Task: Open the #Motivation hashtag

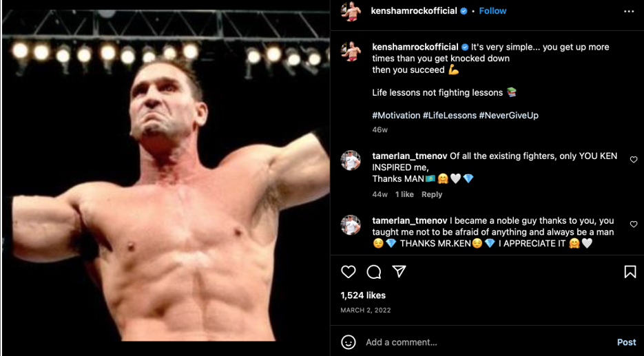Action: [x=396, y=116]
